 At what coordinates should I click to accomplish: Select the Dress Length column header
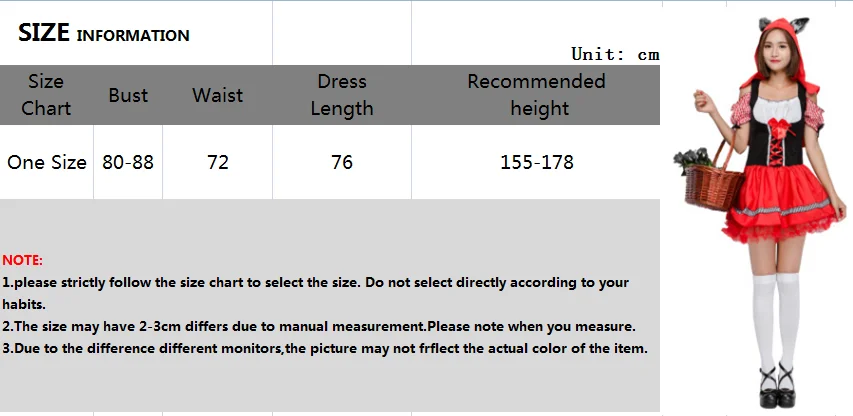(342, 95)
